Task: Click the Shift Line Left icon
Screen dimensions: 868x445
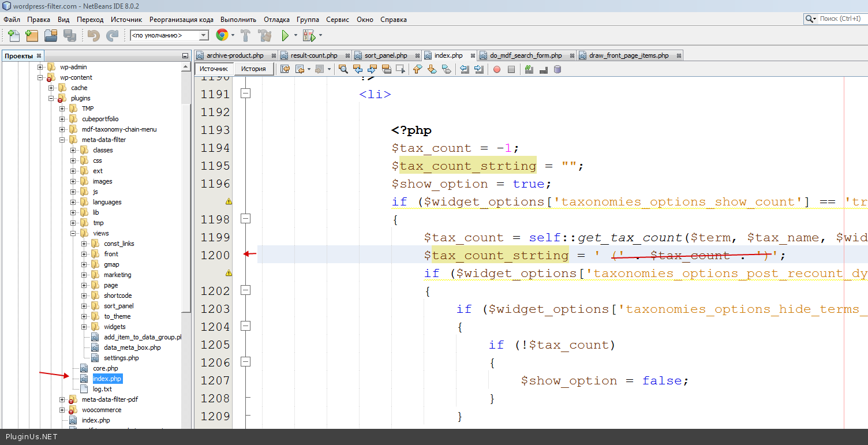Action: tap(465, 69)
